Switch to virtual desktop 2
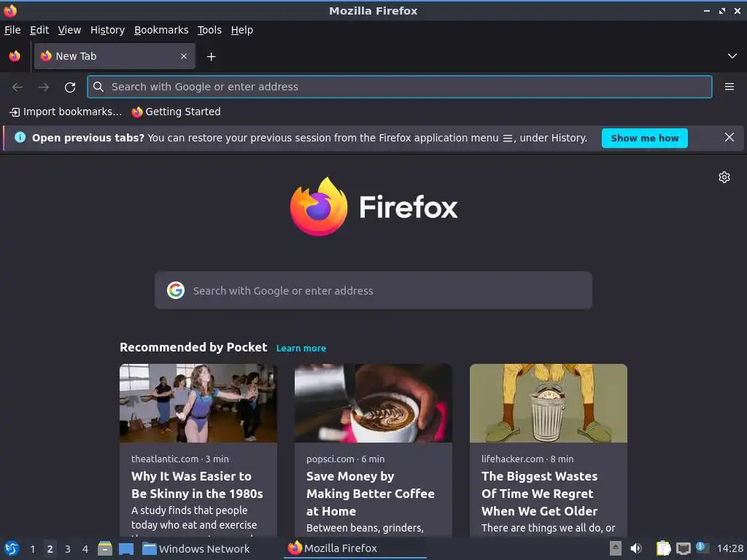The height and width of the screenshot is (560, 747). pyautogui.click(x=50, y=549)
